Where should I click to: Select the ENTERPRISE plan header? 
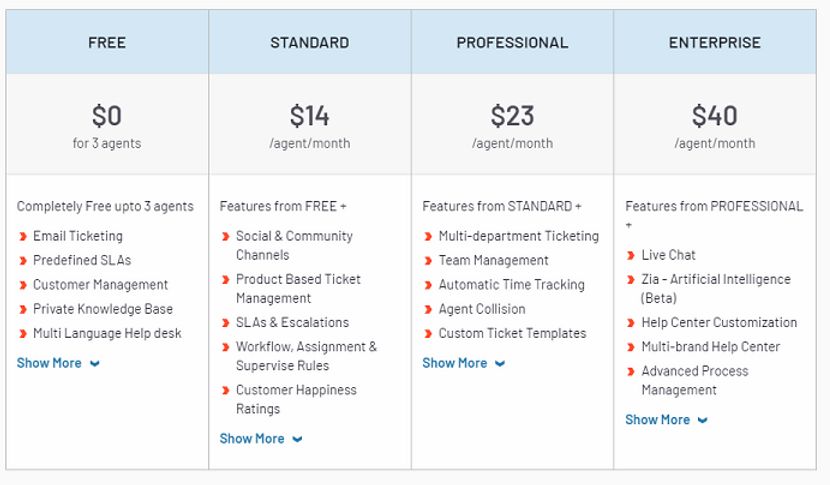click(714, 43)
